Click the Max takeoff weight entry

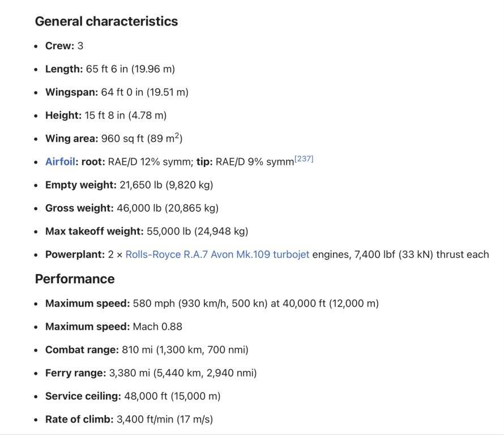tap(146, 231)
